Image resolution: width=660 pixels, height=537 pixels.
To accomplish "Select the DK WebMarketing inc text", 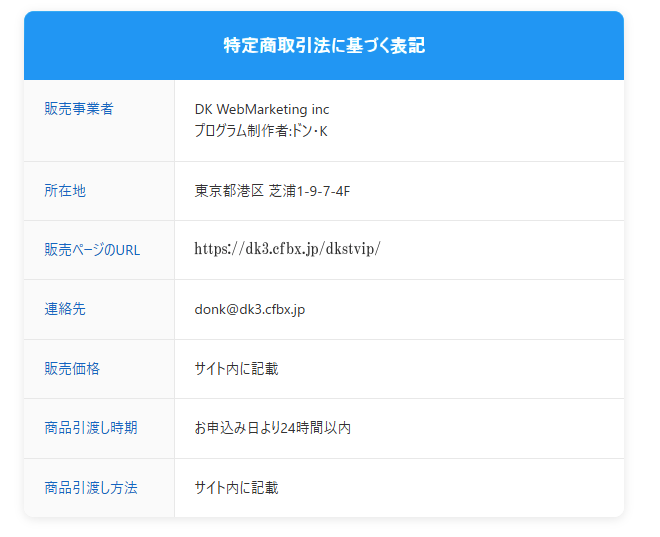I will pyautogui.click(x=262, y=109).
